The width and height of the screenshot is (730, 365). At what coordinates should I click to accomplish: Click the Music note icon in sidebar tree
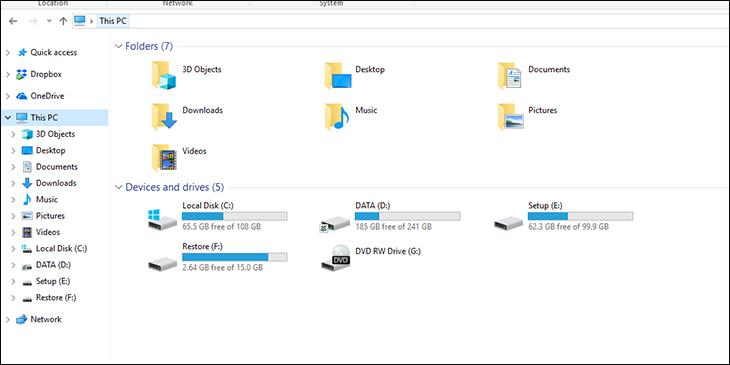click(x=27, y=200)
